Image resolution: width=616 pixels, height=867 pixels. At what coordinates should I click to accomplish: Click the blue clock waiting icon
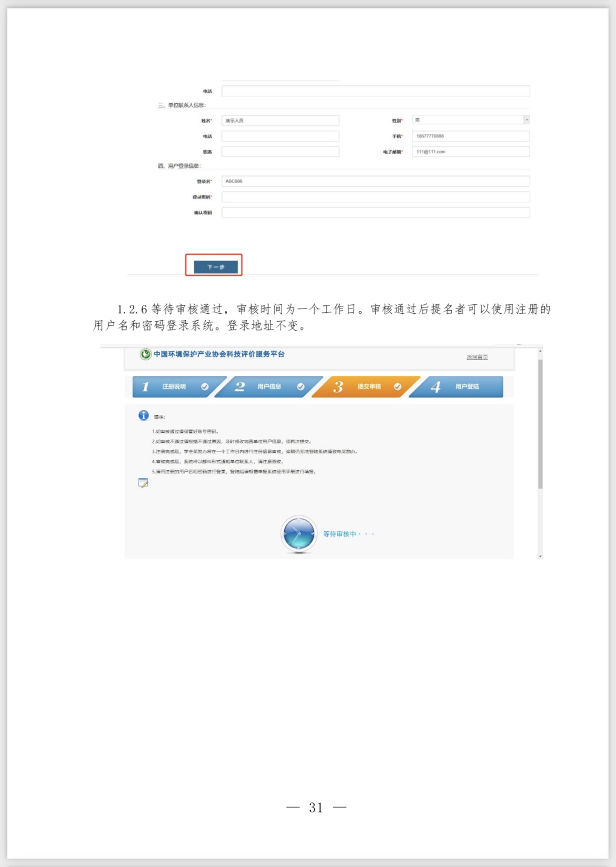click(299, 534)
